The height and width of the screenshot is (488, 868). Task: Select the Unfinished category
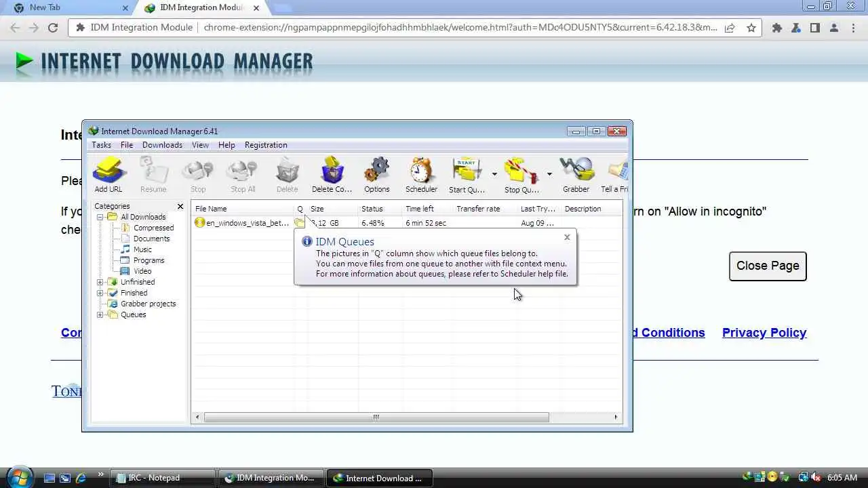[x=138, y=282]
